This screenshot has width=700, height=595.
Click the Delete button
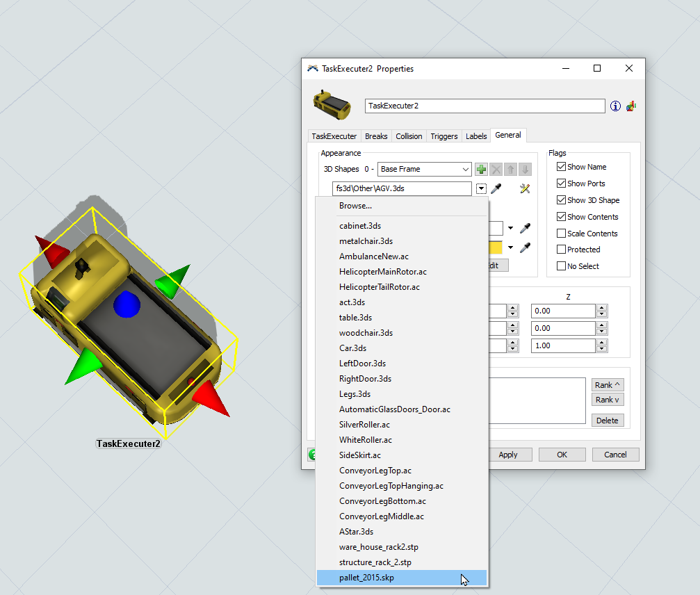point(608,421)
